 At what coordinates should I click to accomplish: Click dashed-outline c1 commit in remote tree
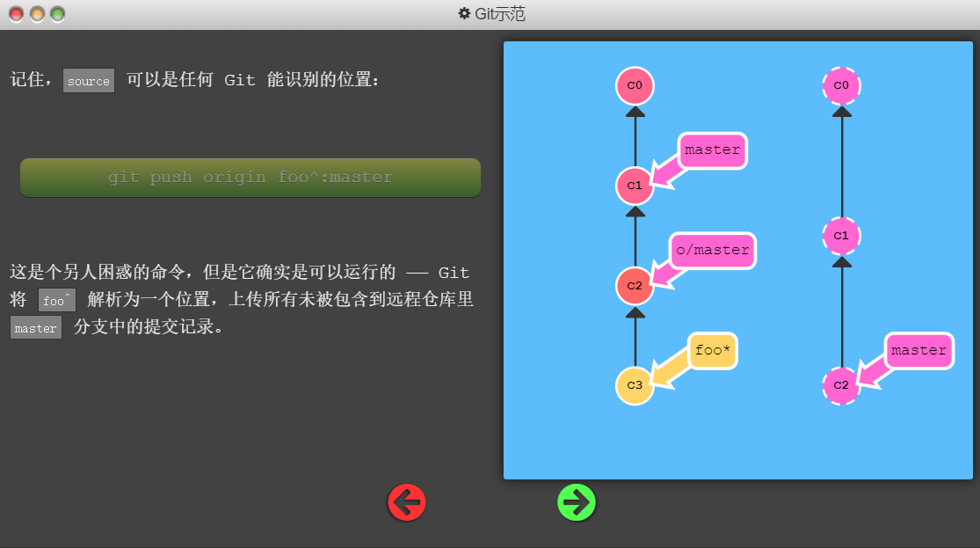[841, 236]
